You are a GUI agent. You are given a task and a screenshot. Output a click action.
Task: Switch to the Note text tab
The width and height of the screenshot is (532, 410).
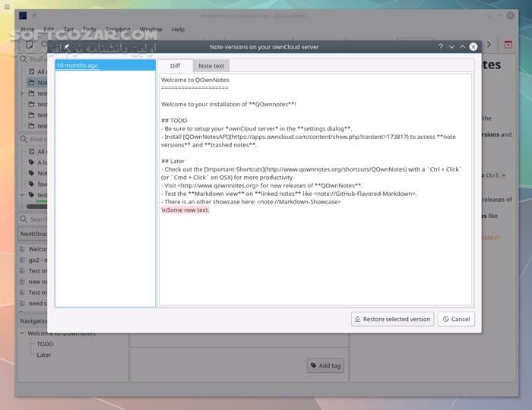(x=211, y=66)
